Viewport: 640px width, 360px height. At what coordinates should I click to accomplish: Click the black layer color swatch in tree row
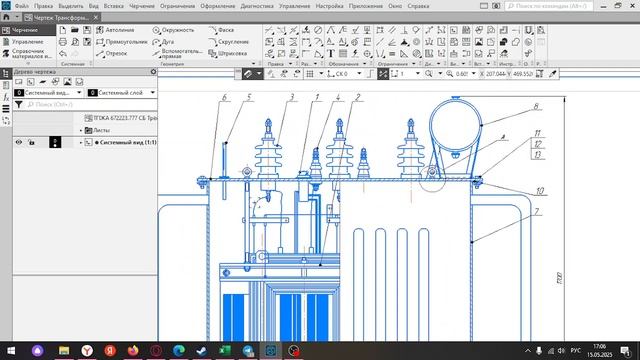click(55, 142)
